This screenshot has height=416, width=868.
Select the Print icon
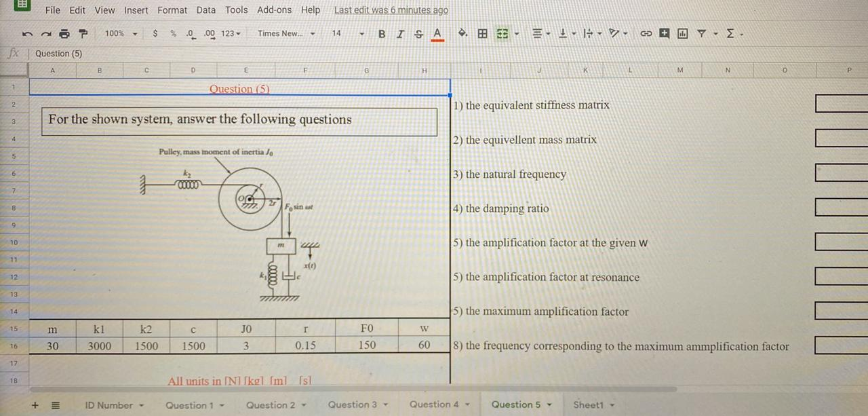point(64,33)
